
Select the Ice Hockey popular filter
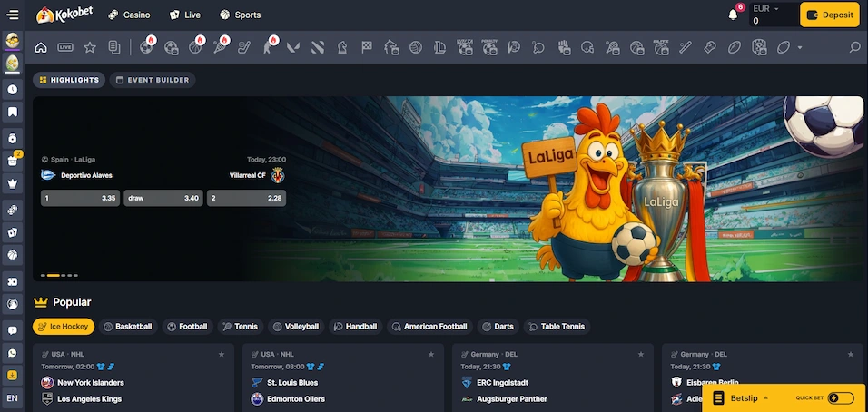click(x=64, y=327)
